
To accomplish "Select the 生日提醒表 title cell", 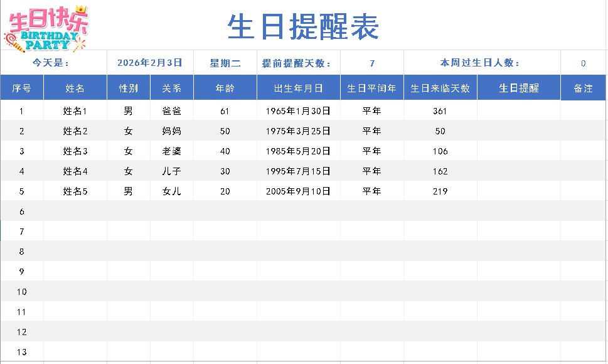I will (x=303, y=27).
